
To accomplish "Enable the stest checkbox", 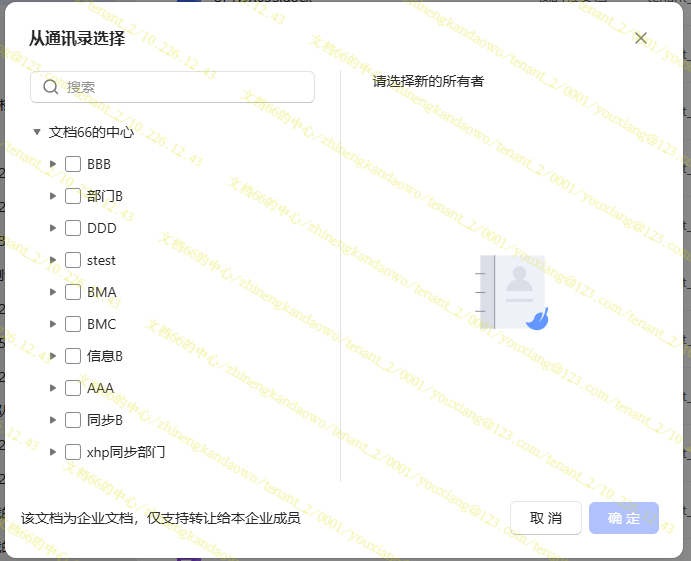I will coord(73,260).
